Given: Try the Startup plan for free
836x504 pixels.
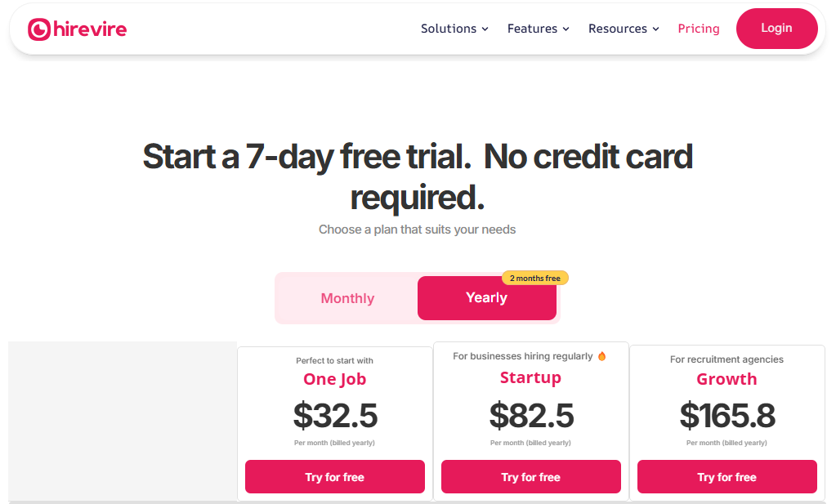Looking at the screenshot, I should tap(531, 477).
